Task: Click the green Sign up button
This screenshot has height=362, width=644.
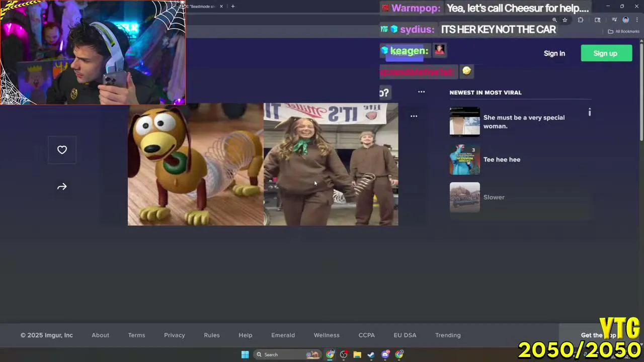Action: coord(606,53)
